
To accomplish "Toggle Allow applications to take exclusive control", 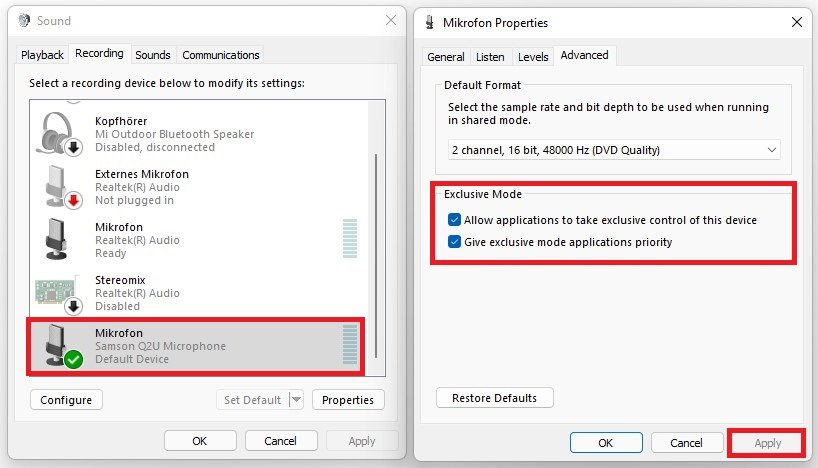I will coord(454,220).
